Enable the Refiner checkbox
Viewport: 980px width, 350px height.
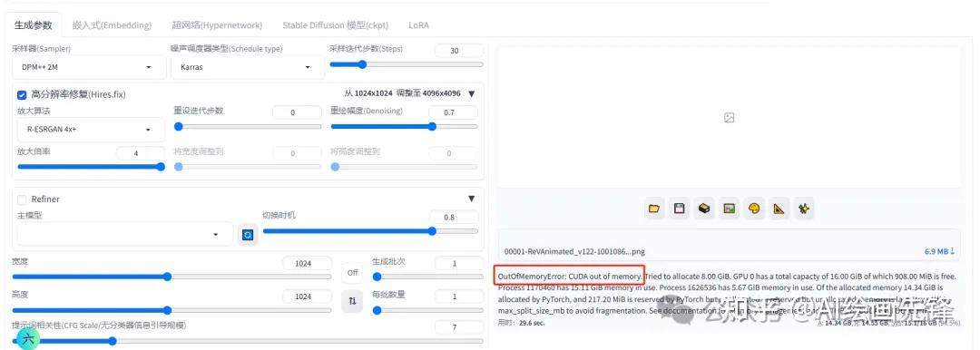pos(22,199)
